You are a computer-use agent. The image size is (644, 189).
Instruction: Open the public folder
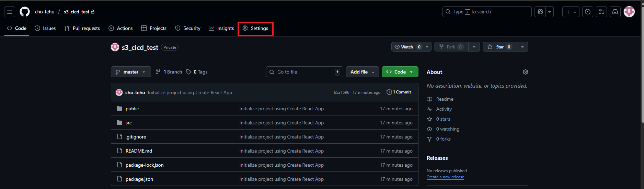click(132, 109)
